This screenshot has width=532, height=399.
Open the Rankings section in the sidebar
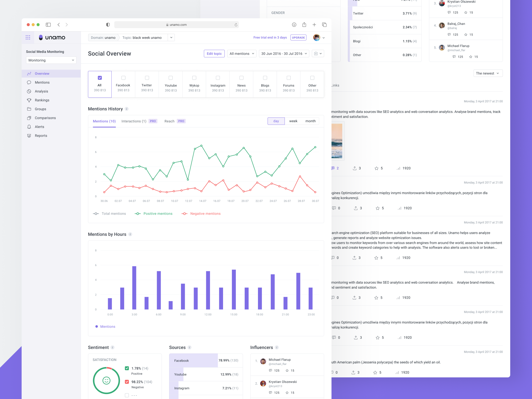click(x=42, y=100)
